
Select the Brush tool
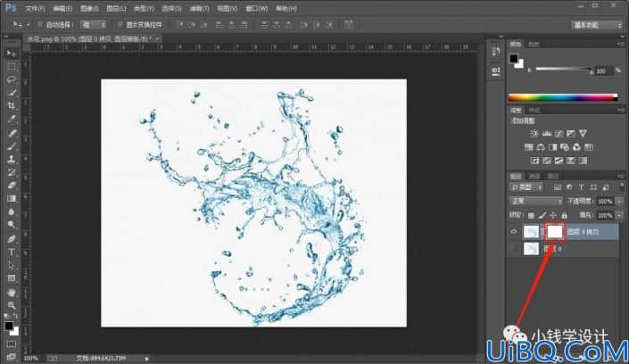(12, 146)
